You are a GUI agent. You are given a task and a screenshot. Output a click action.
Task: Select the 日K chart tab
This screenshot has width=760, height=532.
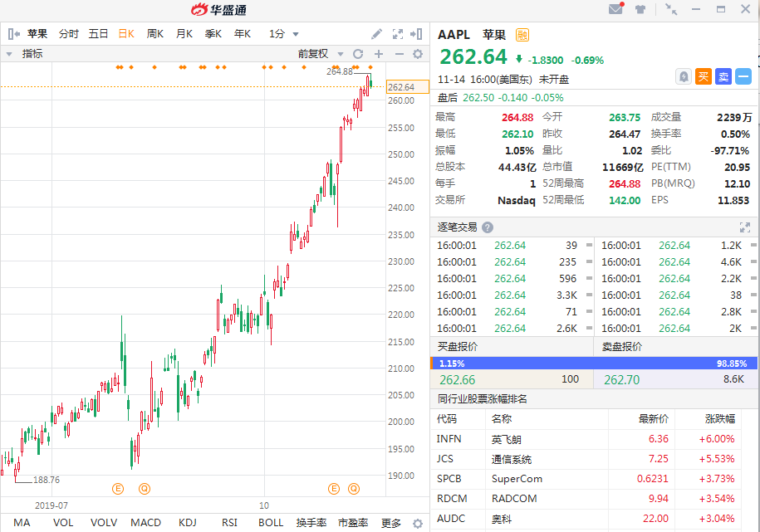(126, 34)
